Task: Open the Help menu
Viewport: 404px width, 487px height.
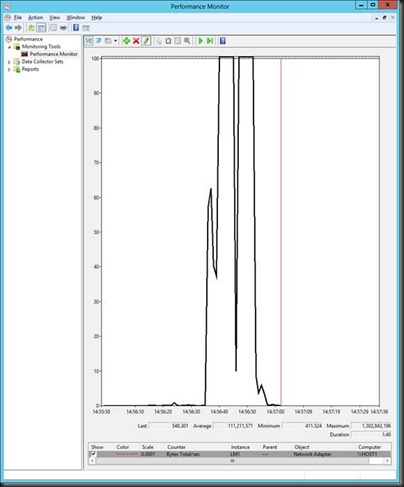Action: tap(97, 17)
